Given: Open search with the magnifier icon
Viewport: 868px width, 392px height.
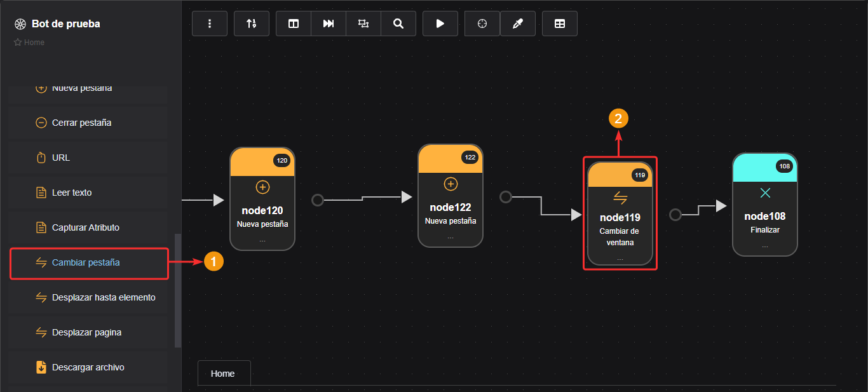Looking at the screenshot, I should [398, 24].
